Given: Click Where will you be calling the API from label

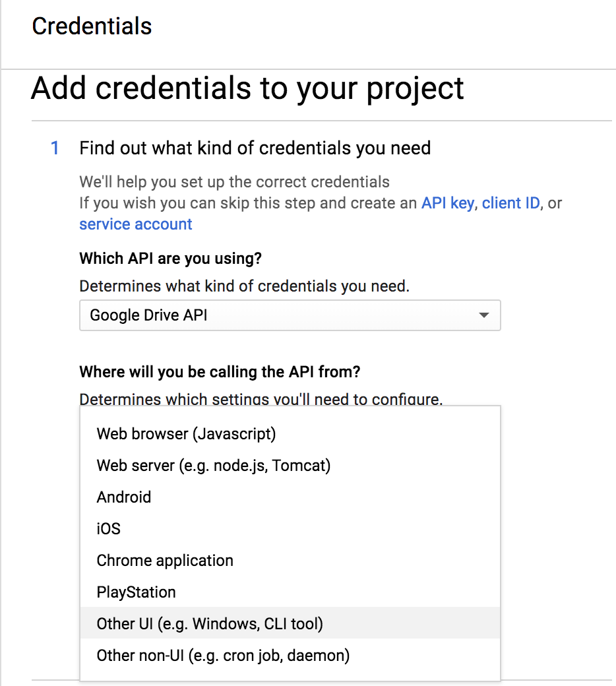Looking at the screenshot, I should (x=220, y=372).
